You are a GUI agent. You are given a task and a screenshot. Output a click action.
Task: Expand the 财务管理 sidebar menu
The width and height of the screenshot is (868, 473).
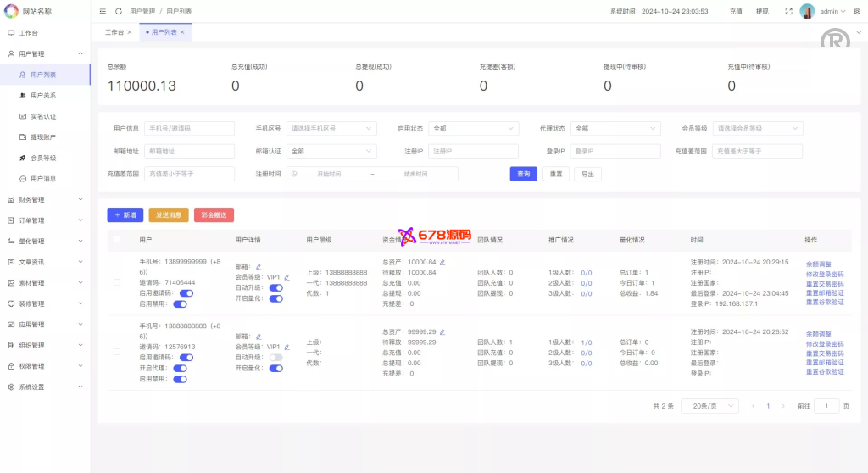pos(45,200)
